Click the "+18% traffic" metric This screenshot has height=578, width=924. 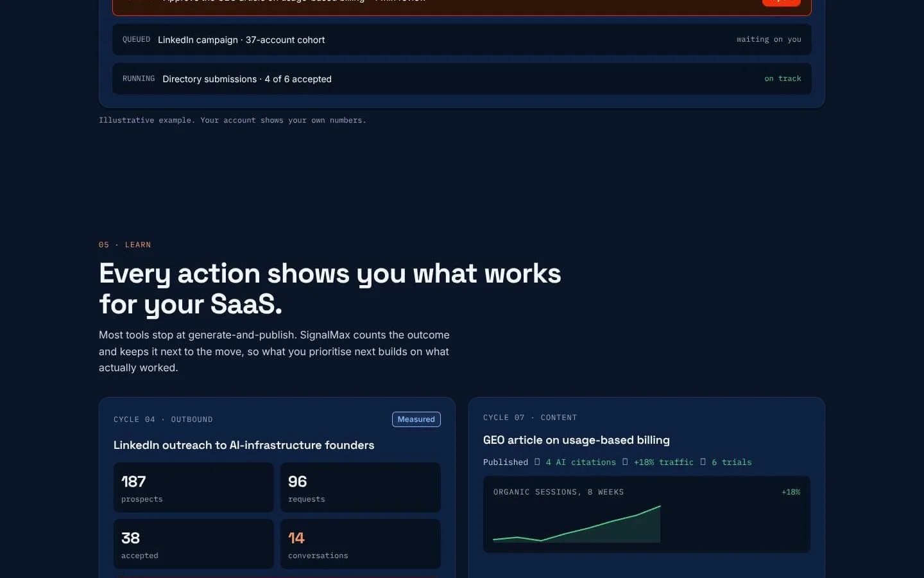(x=663, y=462)
